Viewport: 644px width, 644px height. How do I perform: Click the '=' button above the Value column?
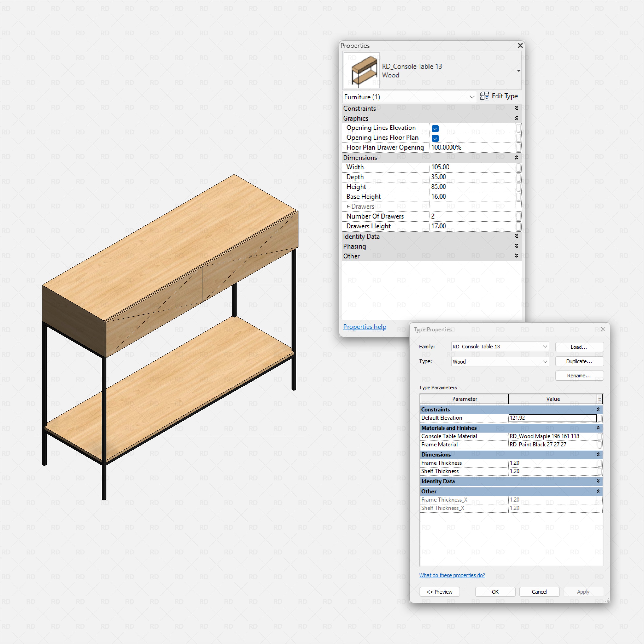coord(599,399)
